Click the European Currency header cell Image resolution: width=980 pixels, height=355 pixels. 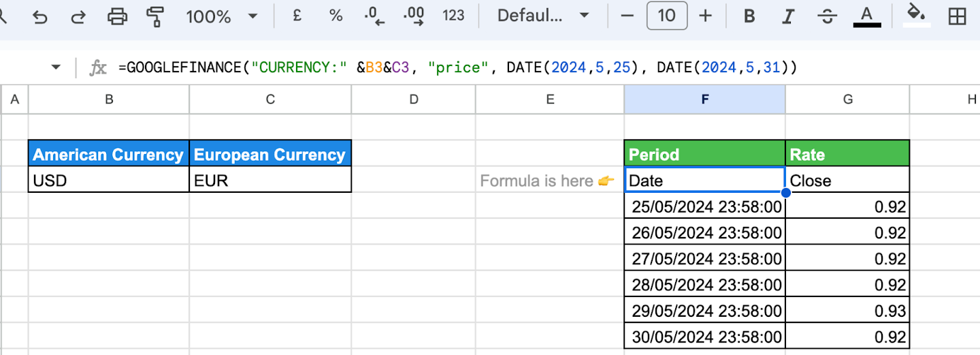point(270,154)
